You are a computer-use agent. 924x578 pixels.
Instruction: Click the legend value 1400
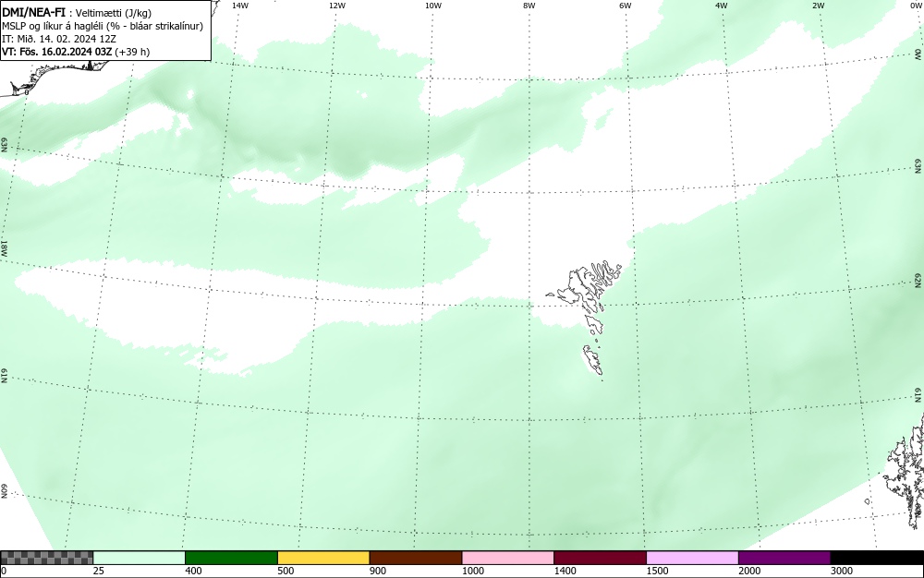(565, 571)
